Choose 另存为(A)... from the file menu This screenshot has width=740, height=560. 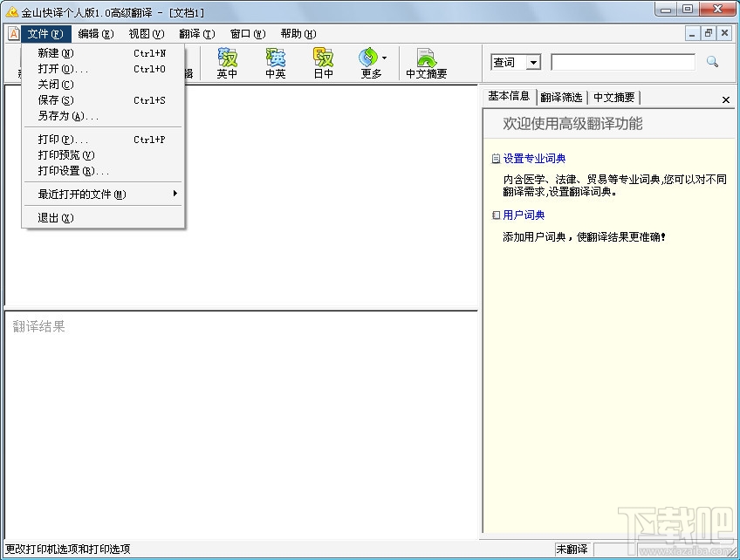(x=103, y=116)
